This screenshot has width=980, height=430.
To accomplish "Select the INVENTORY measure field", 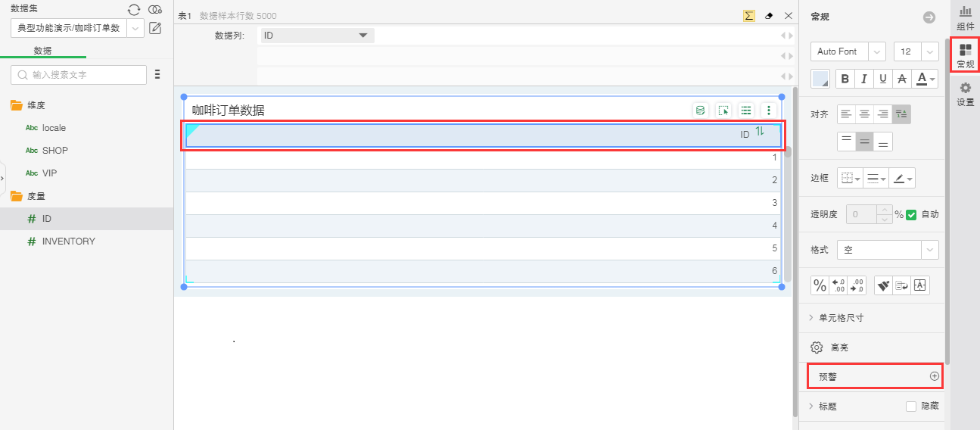I will click(x=69, y=241).
